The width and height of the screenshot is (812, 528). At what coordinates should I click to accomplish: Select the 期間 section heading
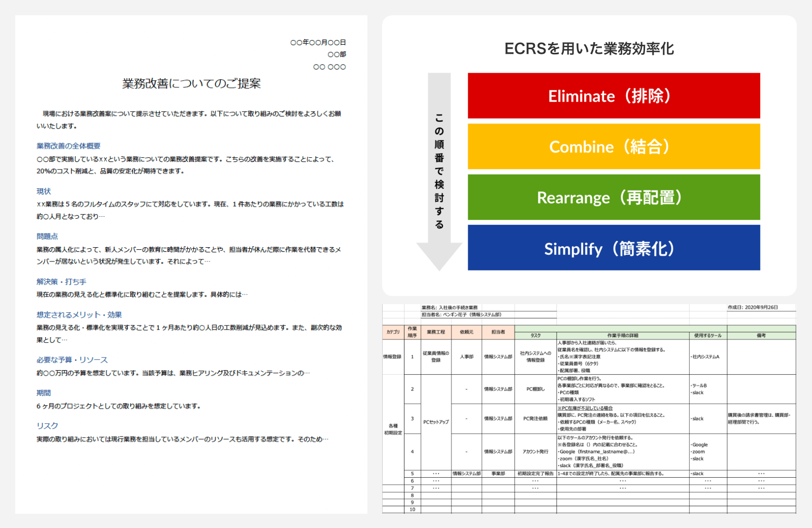(x=44, y=393)
